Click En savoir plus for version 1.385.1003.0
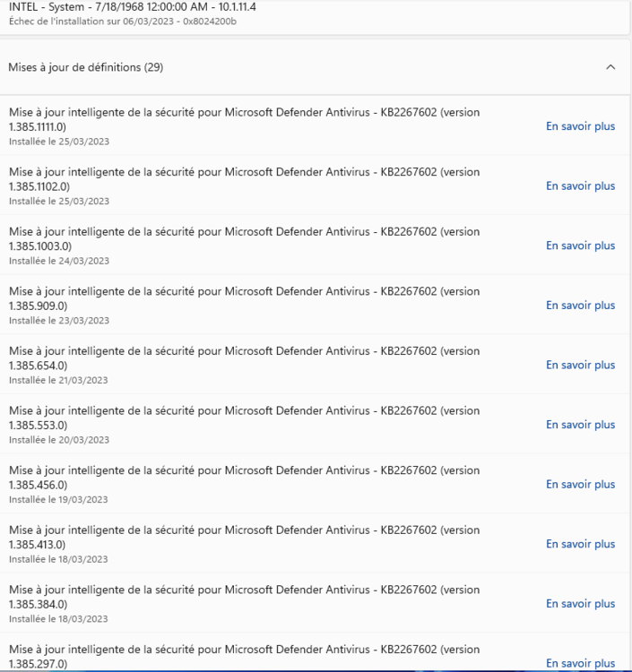This screenshot has height=672, width=632. [580, 246]
